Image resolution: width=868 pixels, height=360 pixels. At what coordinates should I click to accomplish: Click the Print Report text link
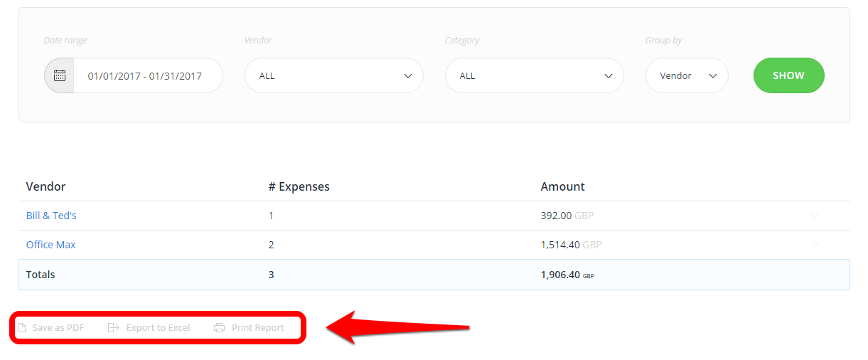tap(258, 328)
